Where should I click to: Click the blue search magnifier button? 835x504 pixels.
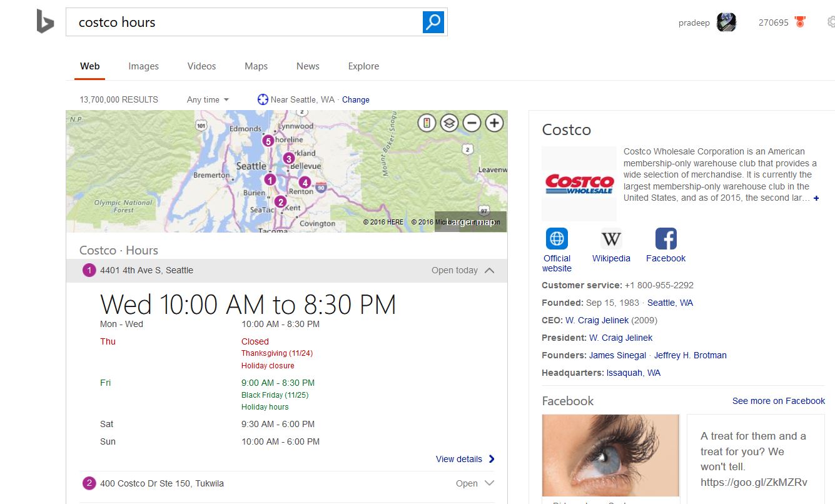[433, 22]
